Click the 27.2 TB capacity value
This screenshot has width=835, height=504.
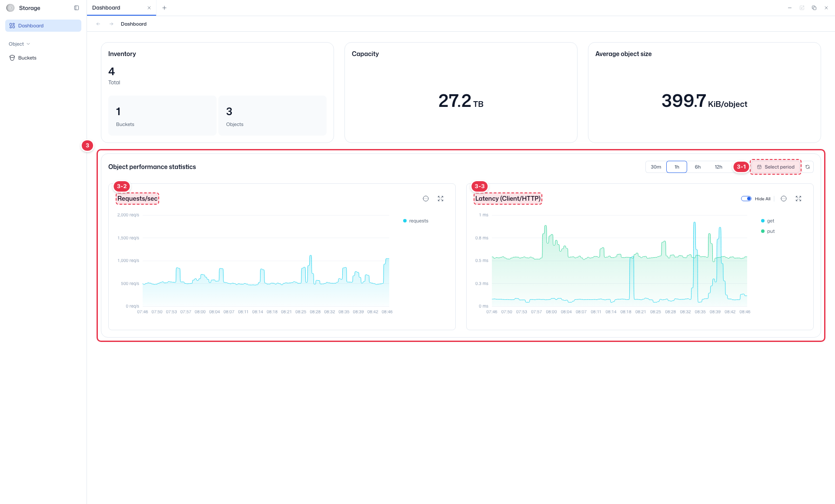[x=461, y=101]
